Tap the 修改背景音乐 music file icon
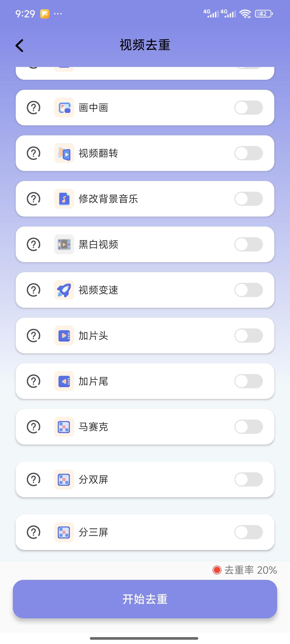Screen dimensions: 290x644 point(64,199)
